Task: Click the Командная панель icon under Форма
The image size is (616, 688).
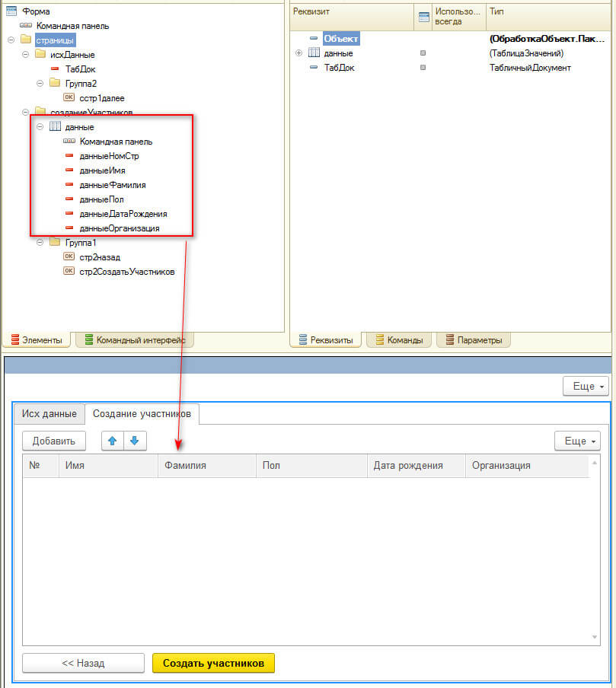Action: [x=26, y=26]
